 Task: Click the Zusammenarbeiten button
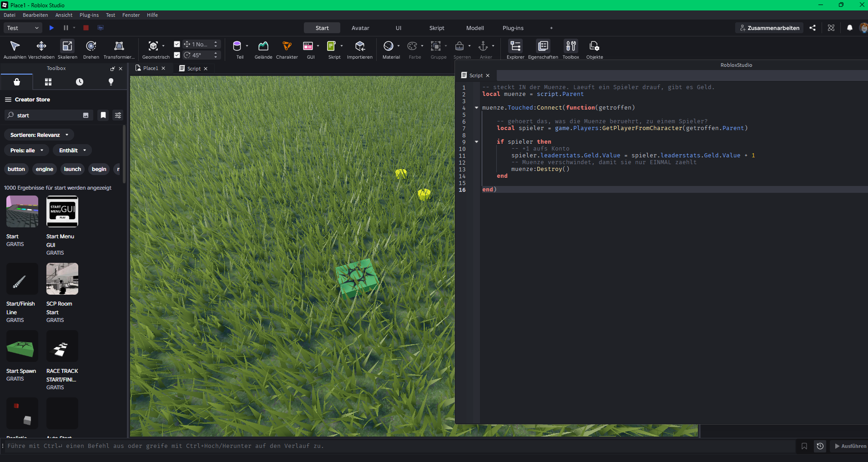pos(769,28)
